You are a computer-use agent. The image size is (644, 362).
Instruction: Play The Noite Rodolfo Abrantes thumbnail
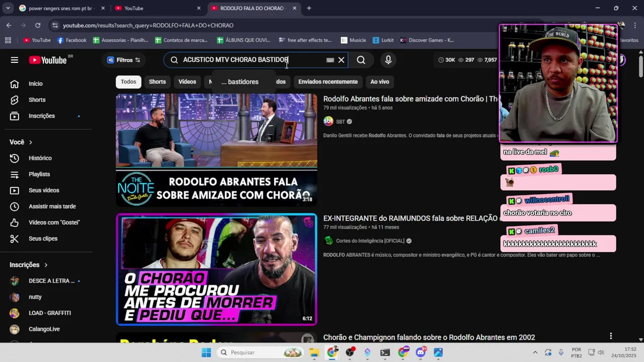click(216, 150)
